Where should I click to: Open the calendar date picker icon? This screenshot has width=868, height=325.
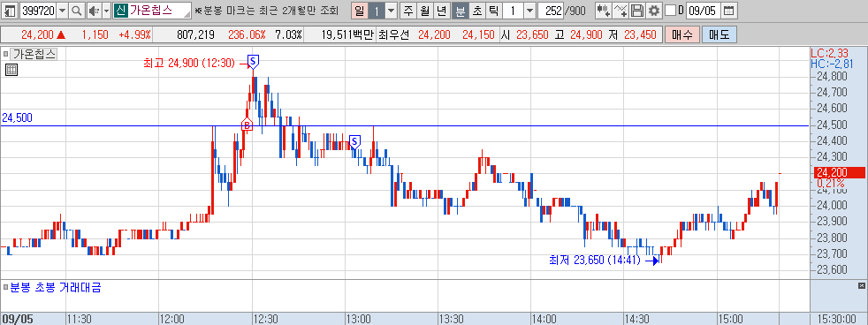click(729, 11)
